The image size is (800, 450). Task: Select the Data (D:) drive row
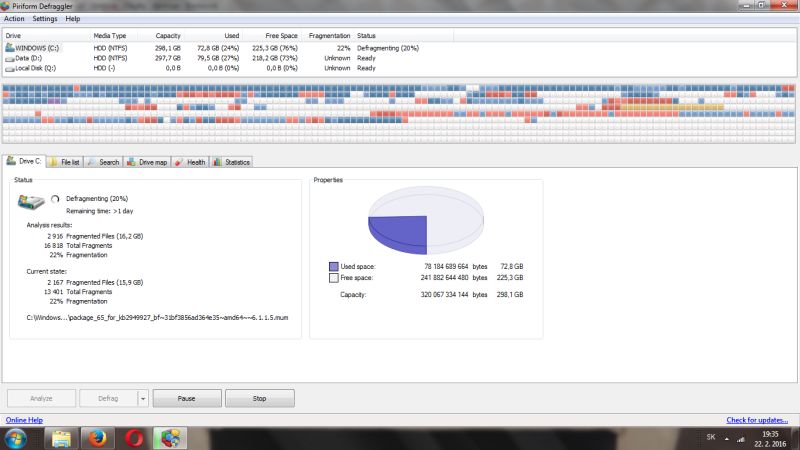tap(229, 58)
